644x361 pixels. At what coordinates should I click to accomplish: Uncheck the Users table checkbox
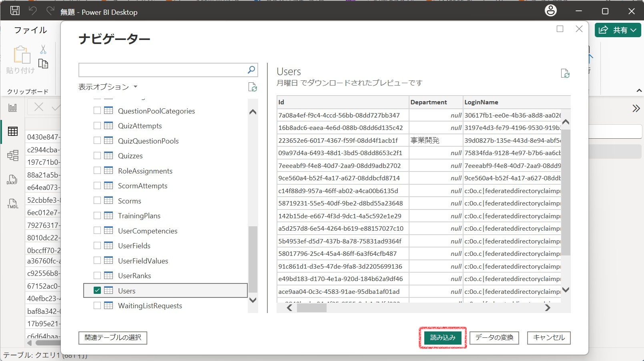click(x=97, y=291)
